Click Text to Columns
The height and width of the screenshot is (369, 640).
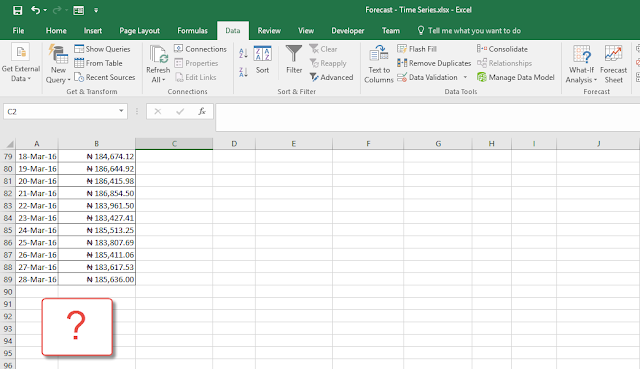coord(379,64)
